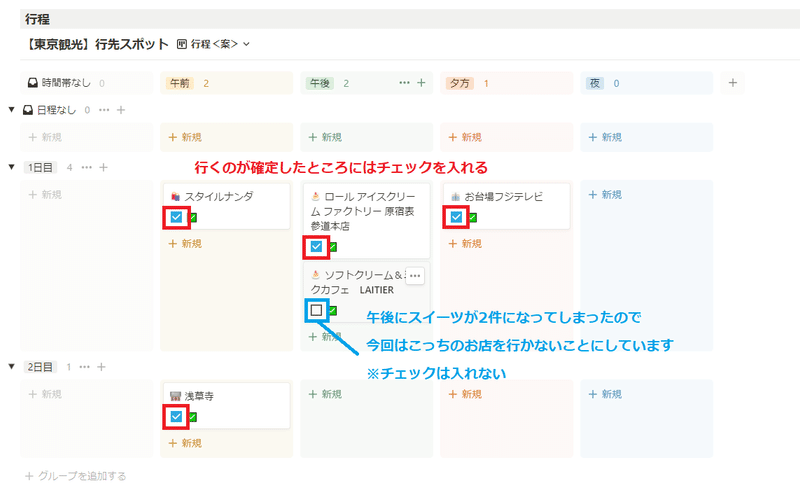
Task: Click the inbox icon beside 日程なし
Action: pyautogui.click(x=28, y=110)
